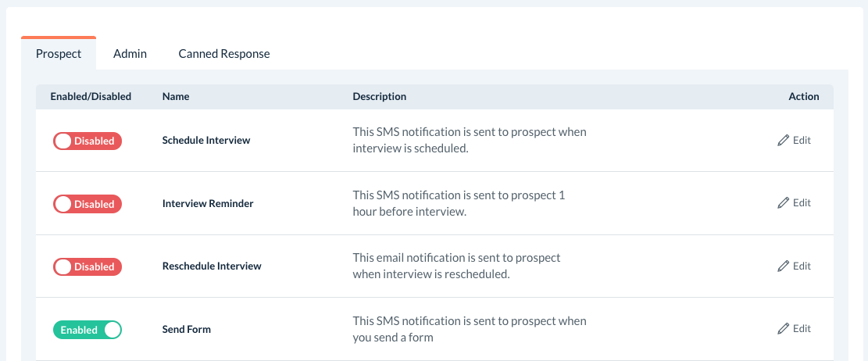Screen dimensions: 868x361
Task: Click the Action column header
Action: (x=803, y=97)
